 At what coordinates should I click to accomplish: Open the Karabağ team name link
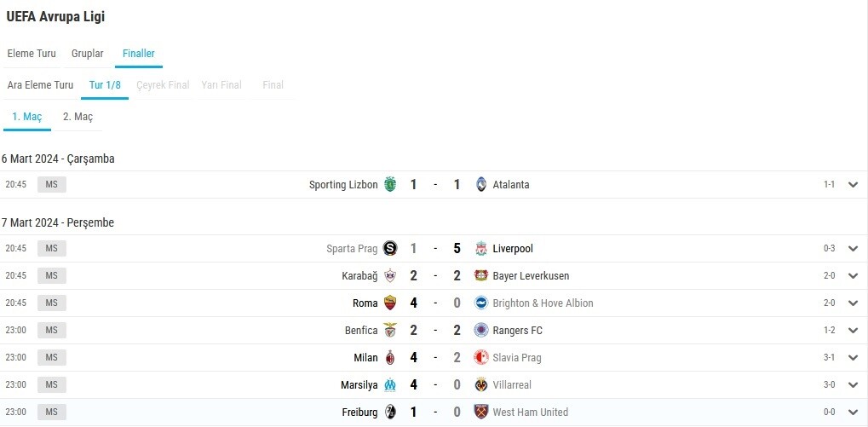(359, 276)
